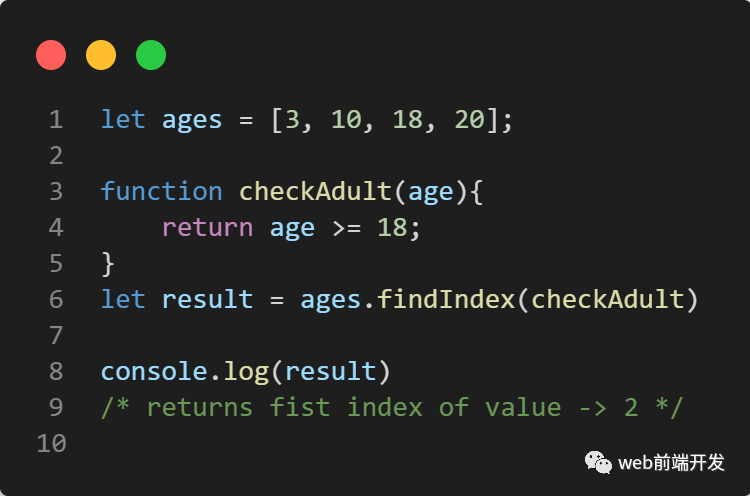Click the 'return' keyword
750x496 pixels.
[x=207, y=227]
